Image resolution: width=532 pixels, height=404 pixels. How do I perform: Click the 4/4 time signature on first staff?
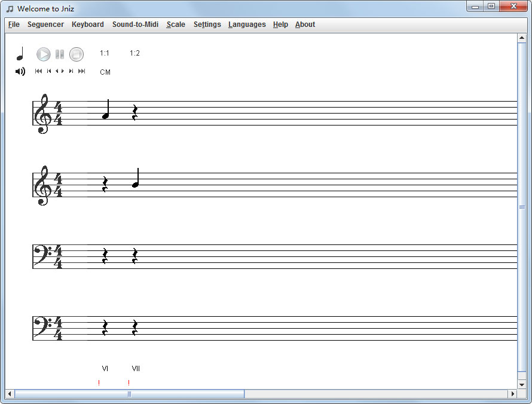tap(59, 114)
